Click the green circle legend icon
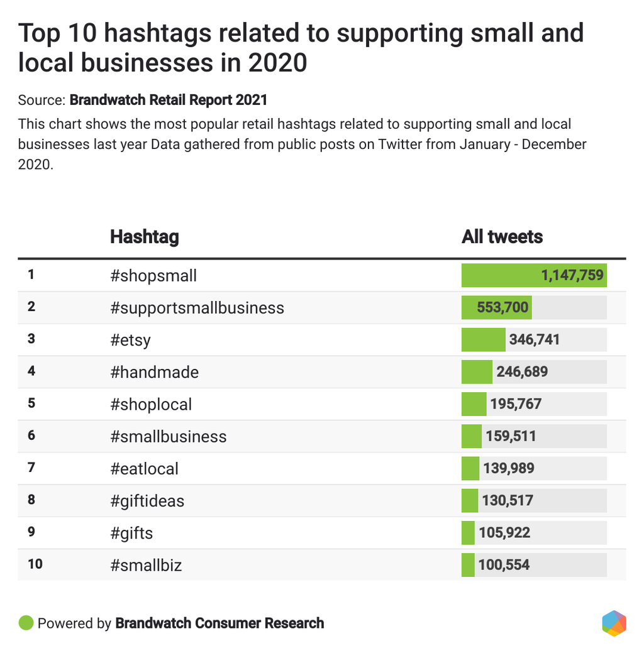 [x=26, y=623]
